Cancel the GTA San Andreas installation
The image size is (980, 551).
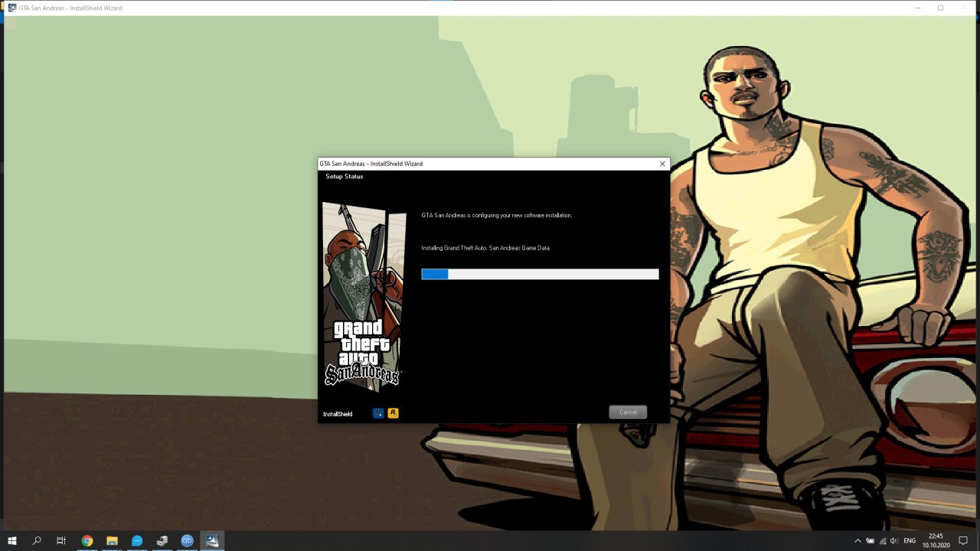[x=628, y=412]
